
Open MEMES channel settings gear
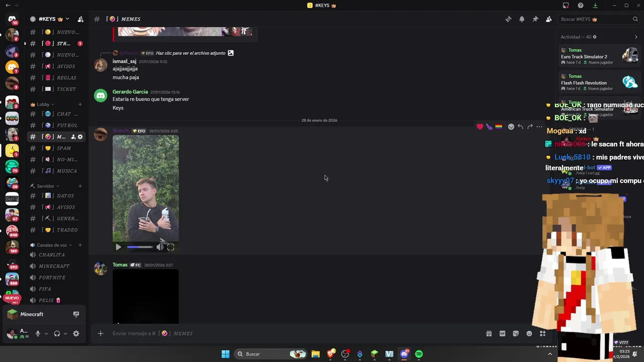click(x=80, y=137)
